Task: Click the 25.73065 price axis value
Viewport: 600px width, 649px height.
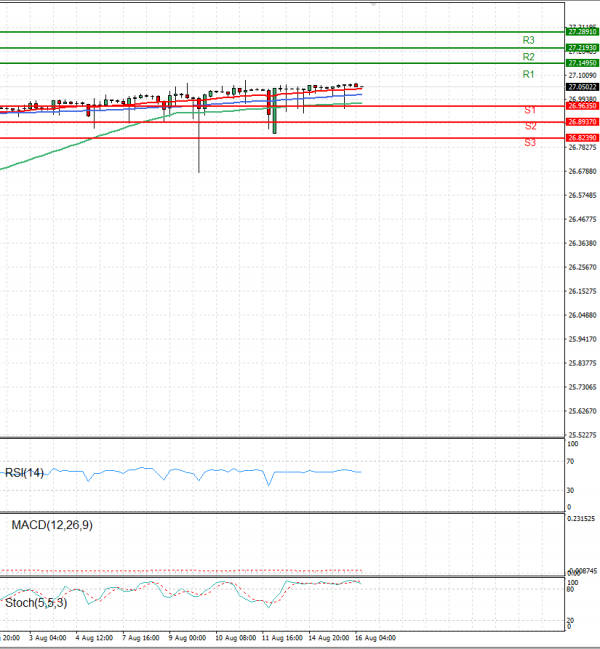Action: (x=583, y=387)
